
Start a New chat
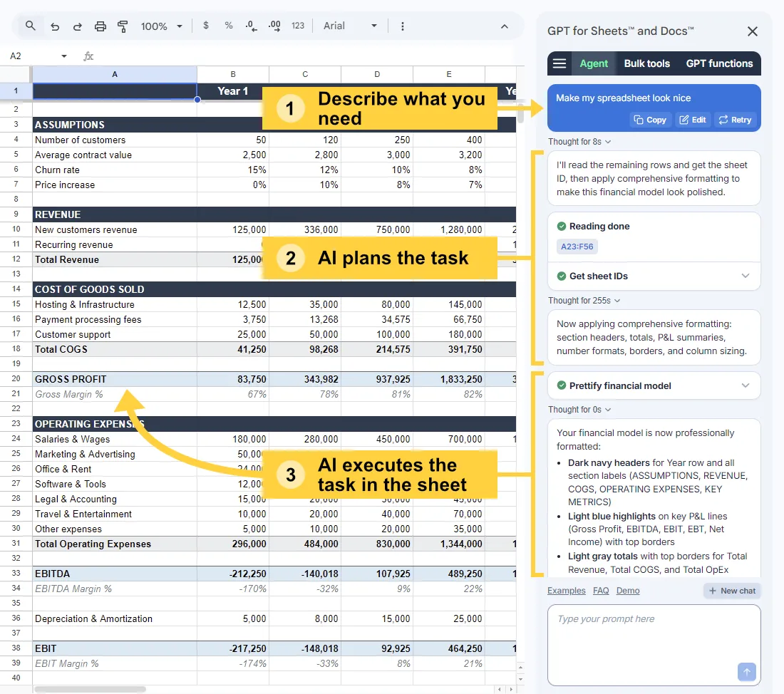tap(732, 590)
